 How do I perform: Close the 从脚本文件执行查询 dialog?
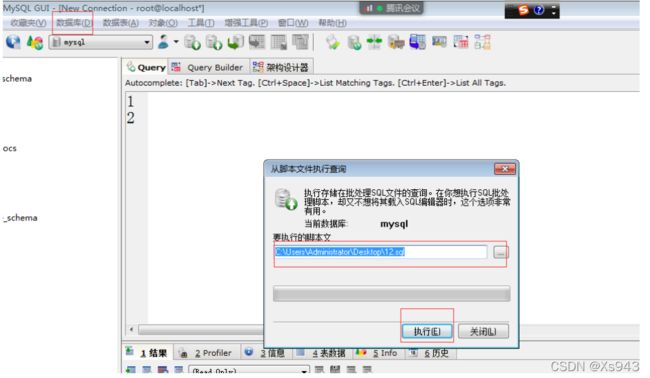click(x=504, y=169)
